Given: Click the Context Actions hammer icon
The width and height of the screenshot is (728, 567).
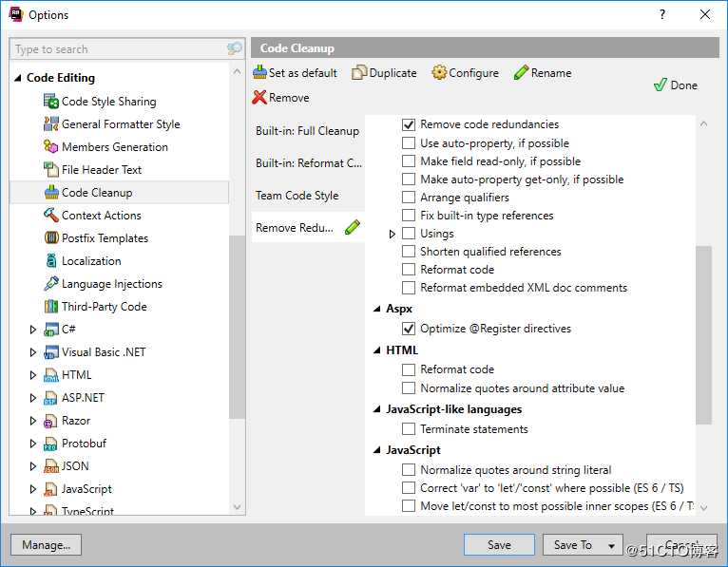Looking at the screenshot, I should (x=50, y=215).
